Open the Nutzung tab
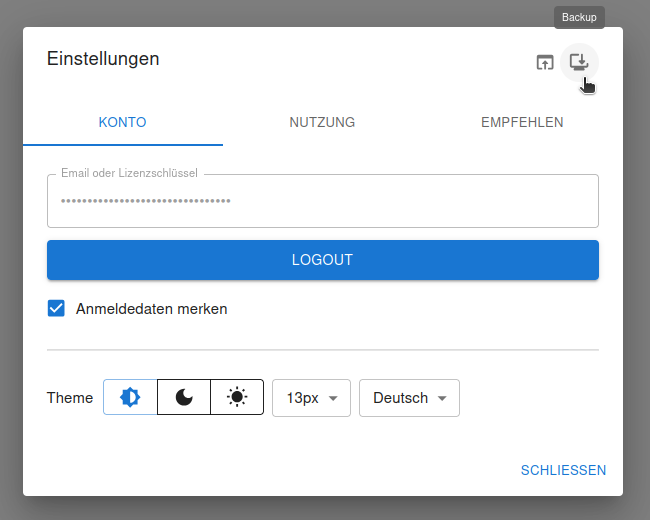This screenshot has height=520, width=650. coord(322,123)
